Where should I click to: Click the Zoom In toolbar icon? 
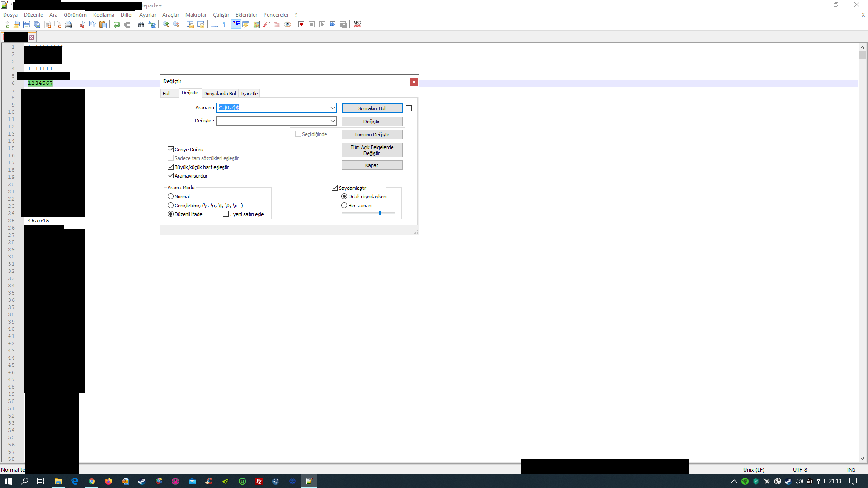pyautogui.click(x=166, y=24)
